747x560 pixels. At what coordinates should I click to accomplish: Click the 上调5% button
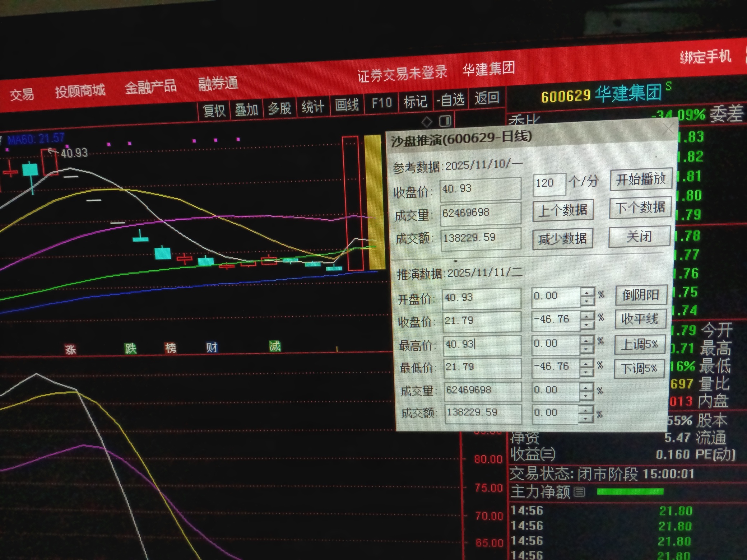pyautogui.click(x=639, y=344)
